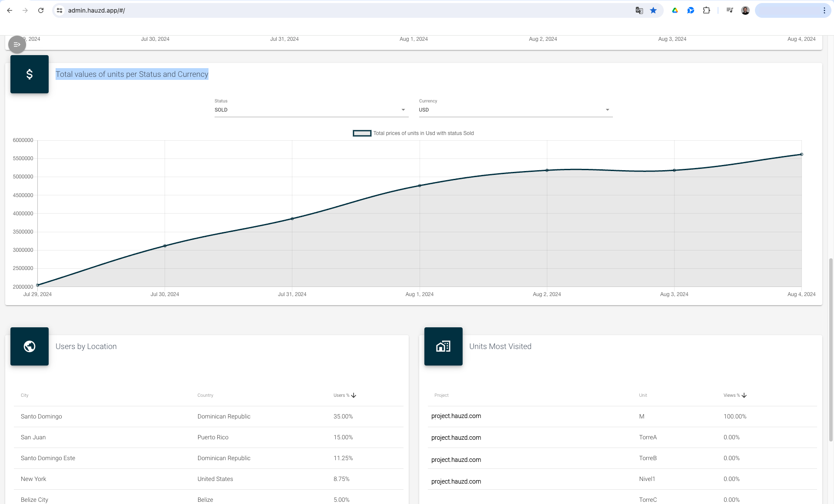Bookmark page with the star icon
Viewport: 834px width, 504px height.
tap(653, 10)
